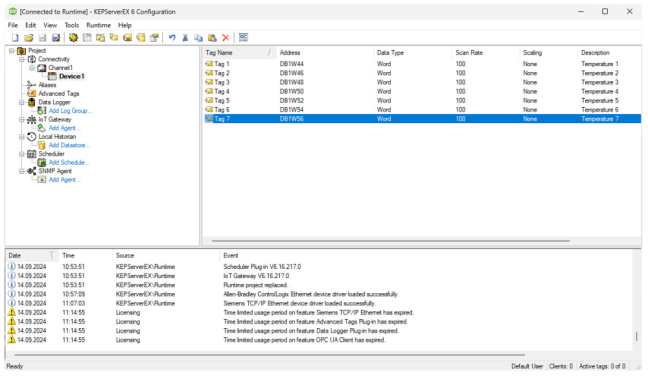The height and width of the screenshot is (376, 648).
Task: Open the File menu
Action: point(13,25)
